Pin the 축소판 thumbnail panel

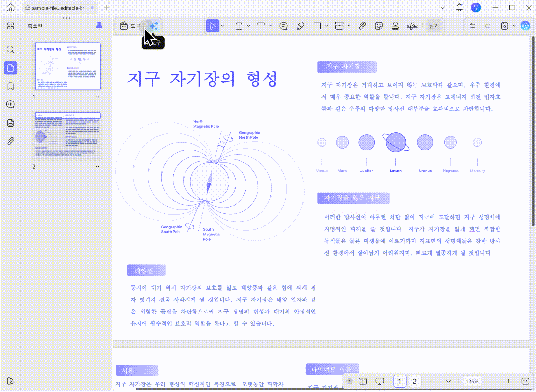99,26
